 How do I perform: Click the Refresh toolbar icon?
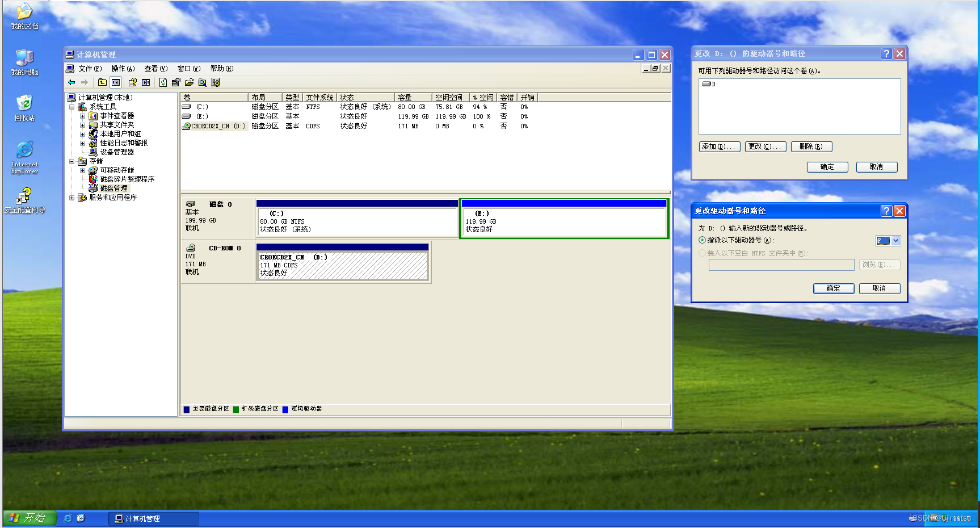point(163,82)
